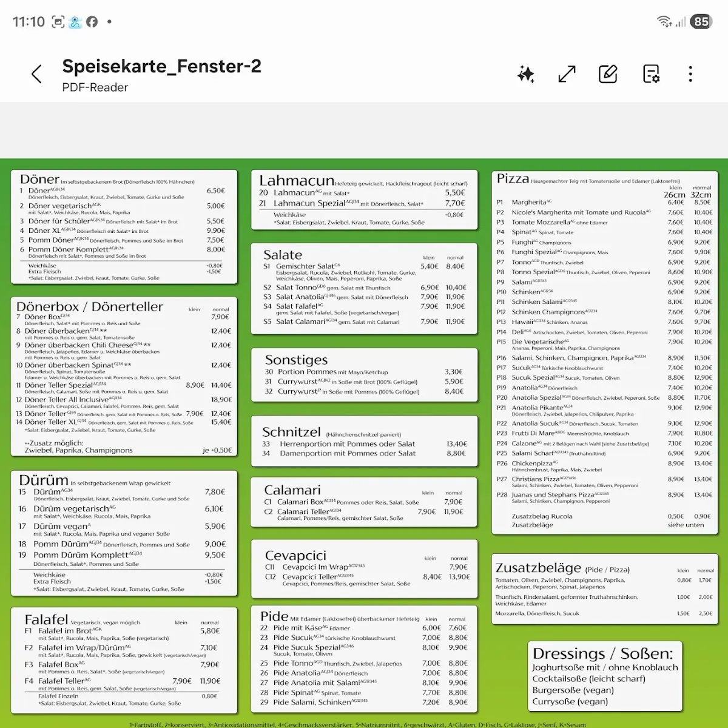The width and height of the screenshot is (728, 728).
Task: Tap the Schnitzel section heading
Action: tap(291, 432)
